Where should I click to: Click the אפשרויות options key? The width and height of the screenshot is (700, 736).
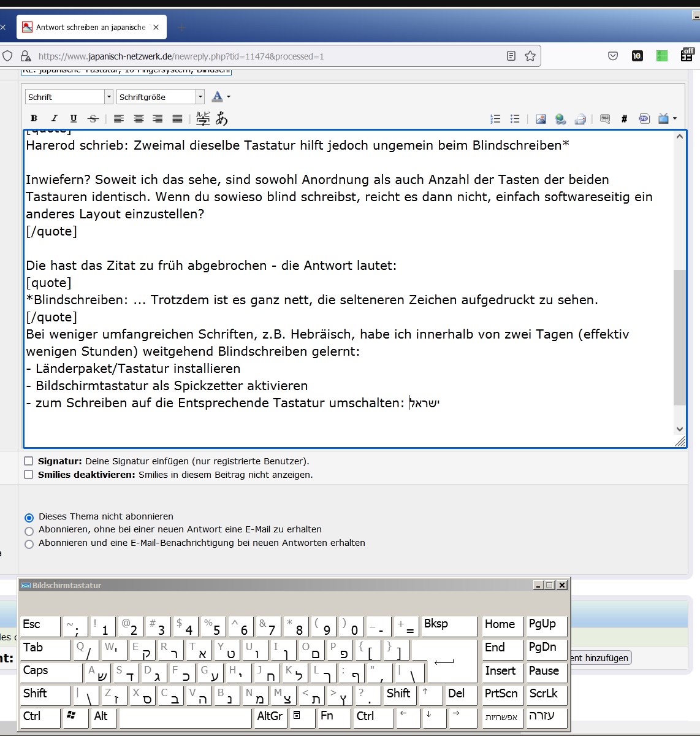click(x=503, y=718)
